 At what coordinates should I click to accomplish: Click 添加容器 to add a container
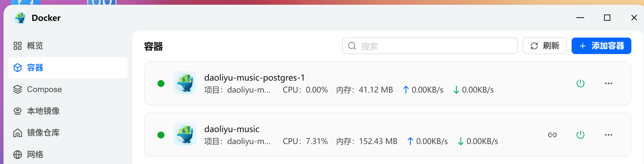[x=602, y=46]
